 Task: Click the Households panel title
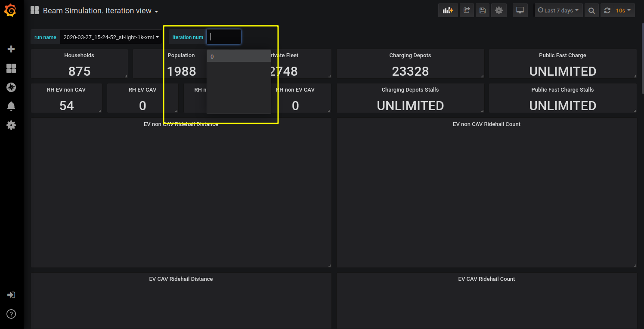pos(79,55)
